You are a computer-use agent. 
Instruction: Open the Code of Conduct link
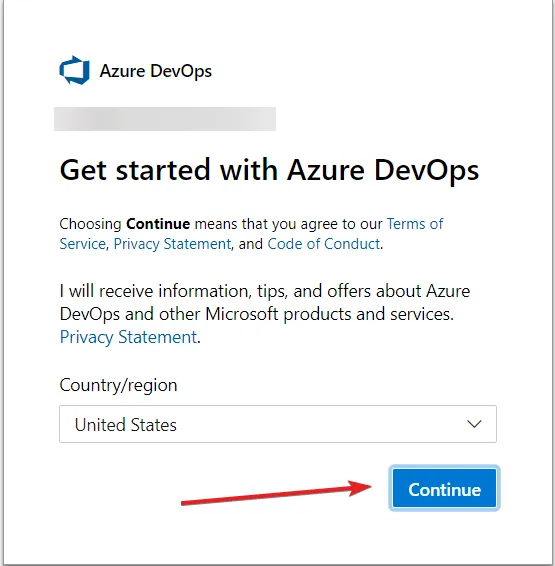click(x=324, y=244)
